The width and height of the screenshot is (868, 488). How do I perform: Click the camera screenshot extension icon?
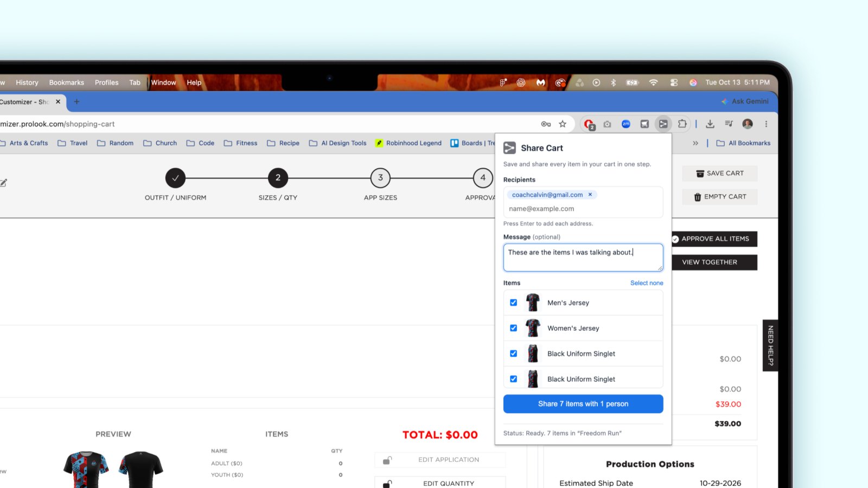point(607,124)
